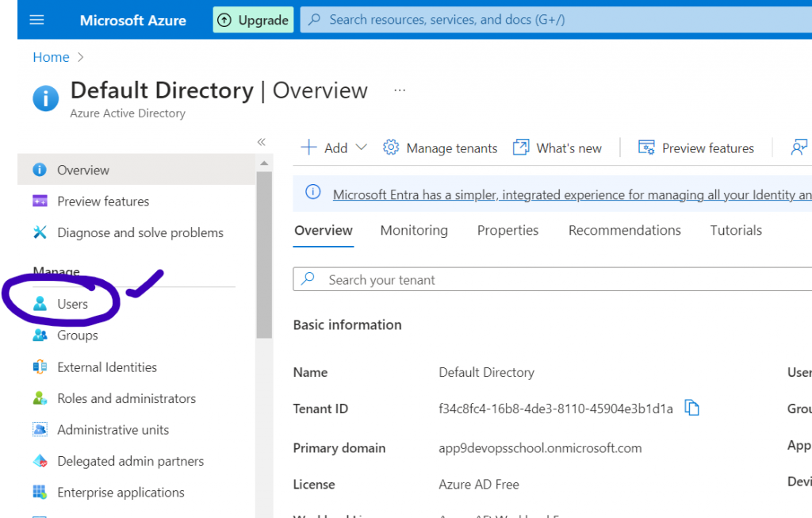Image resolution: width=812 pixels, height=518 pixels.
Task: Open Administrative units
Action: 113,430
